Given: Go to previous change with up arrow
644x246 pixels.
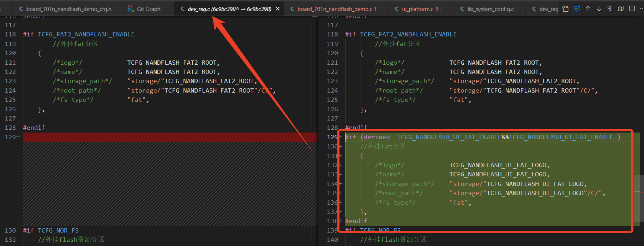Looking at the screenshot, I should coord(588,9).
